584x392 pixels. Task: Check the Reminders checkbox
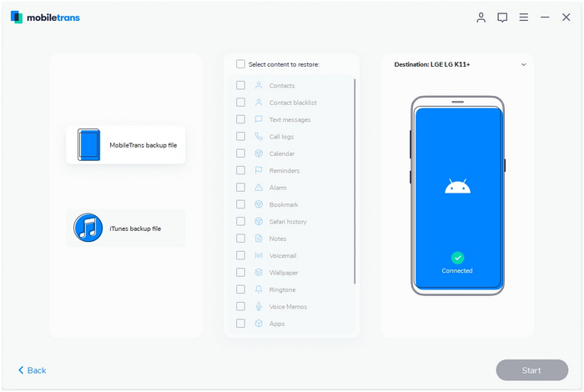coord(240,170)
